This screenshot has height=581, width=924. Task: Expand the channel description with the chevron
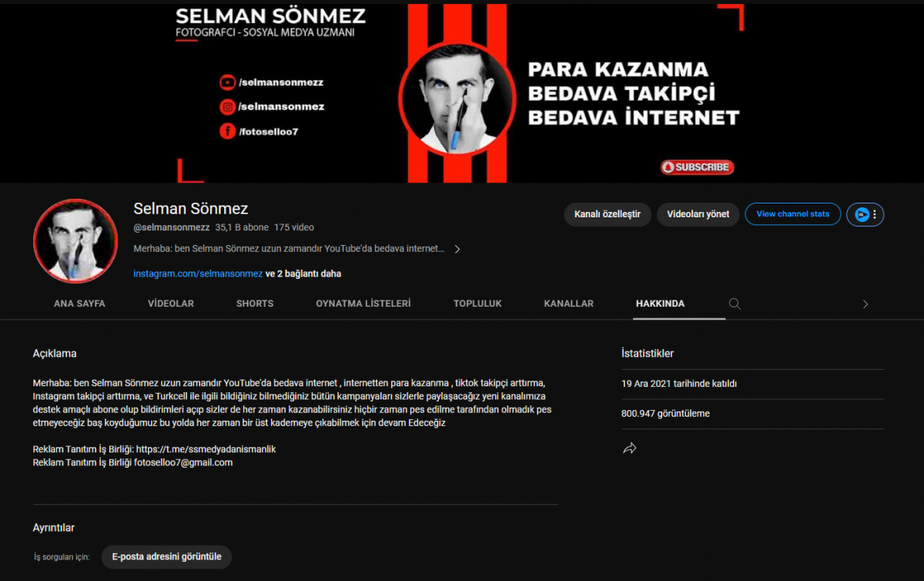pos(457,249)
